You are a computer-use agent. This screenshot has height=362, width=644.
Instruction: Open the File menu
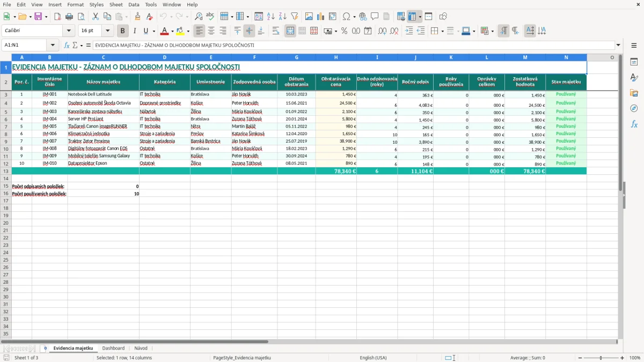6,4
